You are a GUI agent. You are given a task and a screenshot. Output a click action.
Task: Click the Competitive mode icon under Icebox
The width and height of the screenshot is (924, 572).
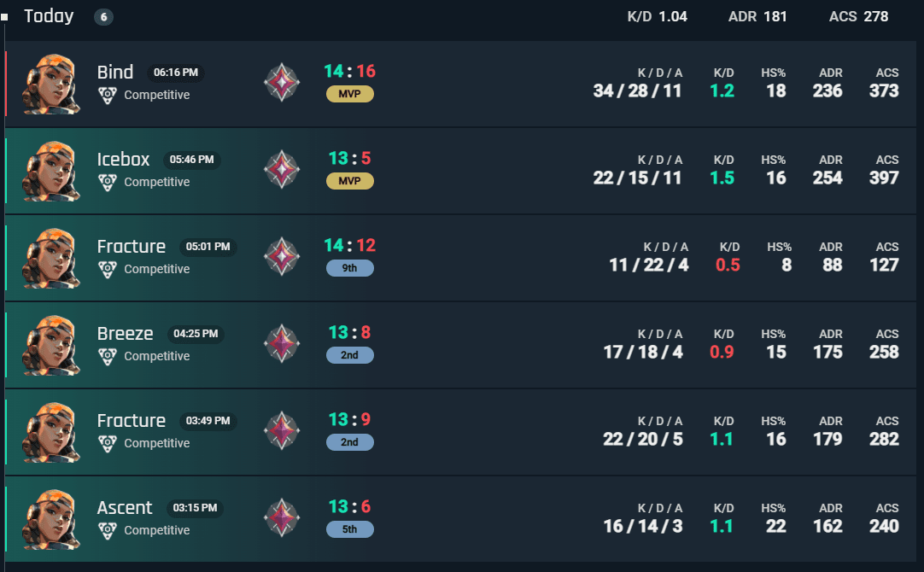pyautogui.click(x=108, y=183)
